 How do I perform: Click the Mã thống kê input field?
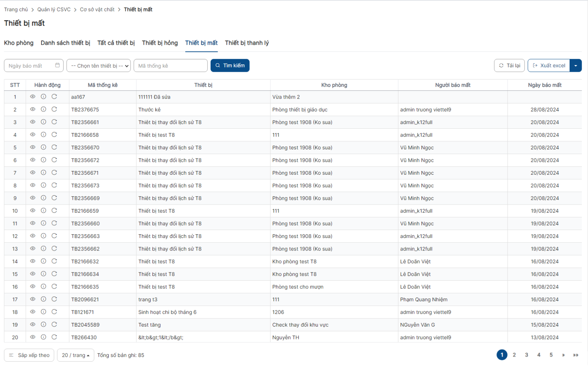click(x=171, y=66)
